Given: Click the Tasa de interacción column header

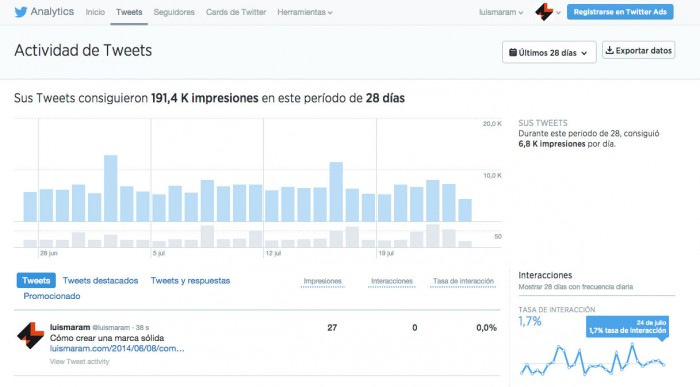Looking at the screenshot, I should (463, 281).
